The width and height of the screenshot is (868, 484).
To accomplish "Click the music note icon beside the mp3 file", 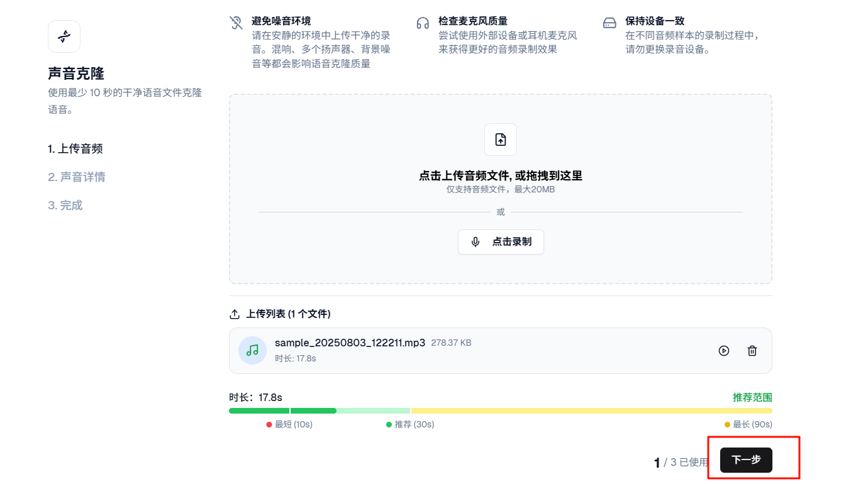I will [252, 351].
